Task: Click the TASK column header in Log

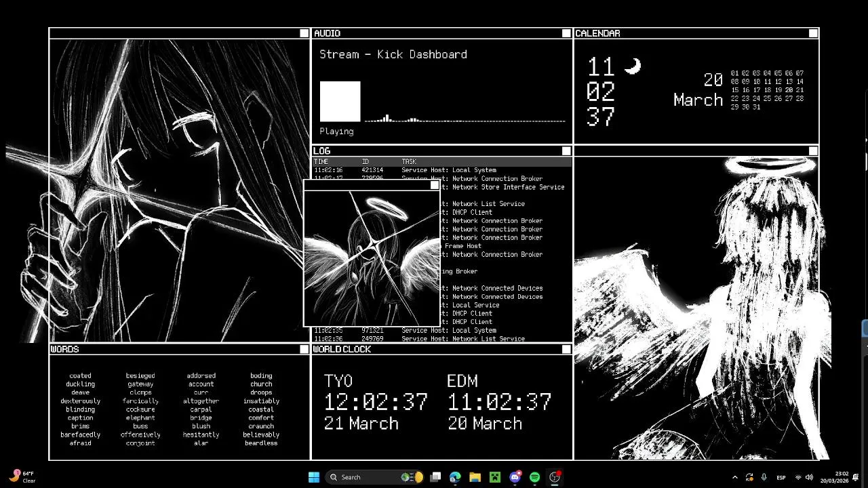Action: (x=409, y=162)
